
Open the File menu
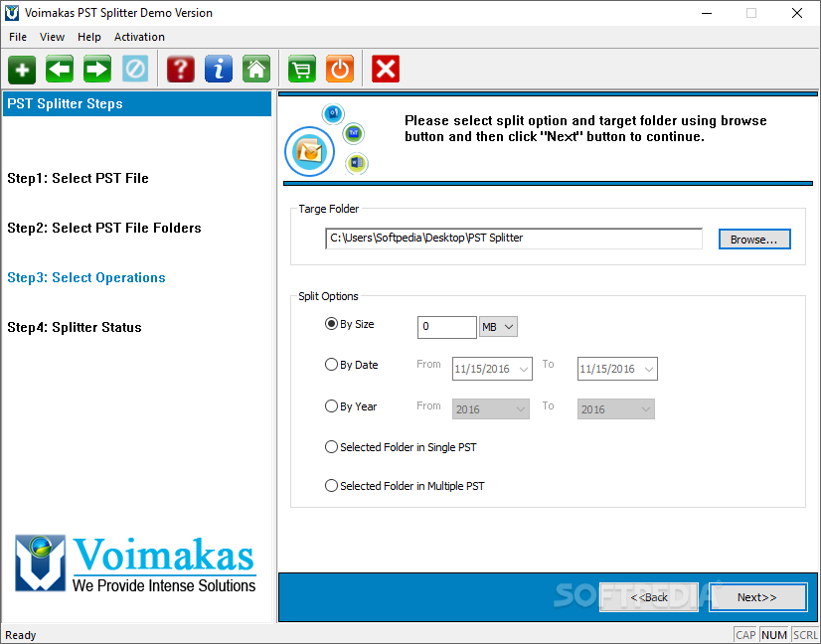18,37
